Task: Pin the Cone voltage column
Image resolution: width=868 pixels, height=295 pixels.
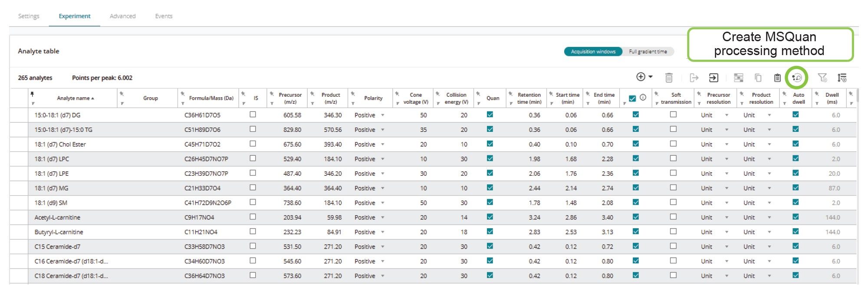Action: point(397,94)
